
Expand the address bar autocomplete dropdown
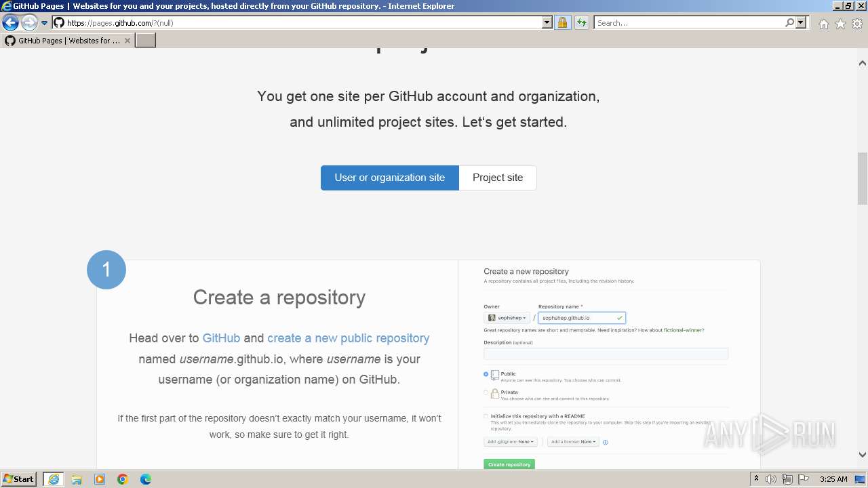[x=547, y=23]
